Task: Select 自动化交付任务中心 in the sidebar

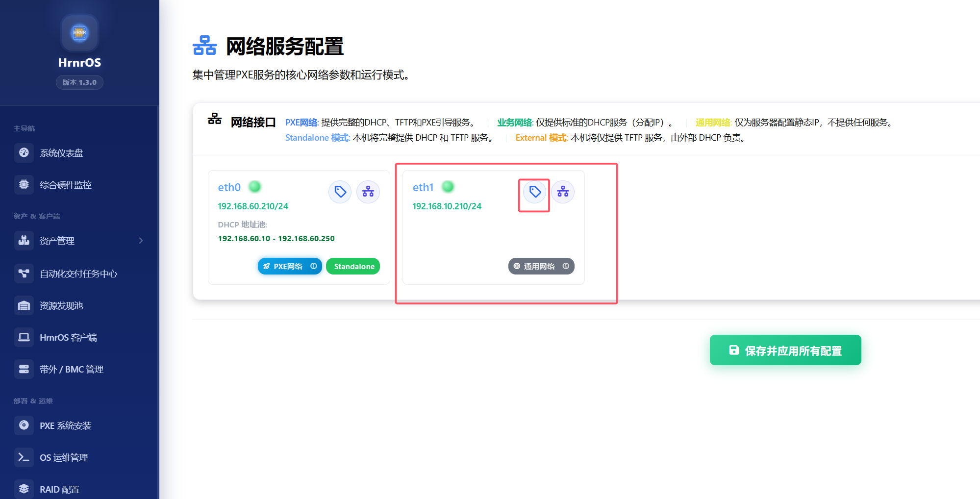Action: point(78,274)
